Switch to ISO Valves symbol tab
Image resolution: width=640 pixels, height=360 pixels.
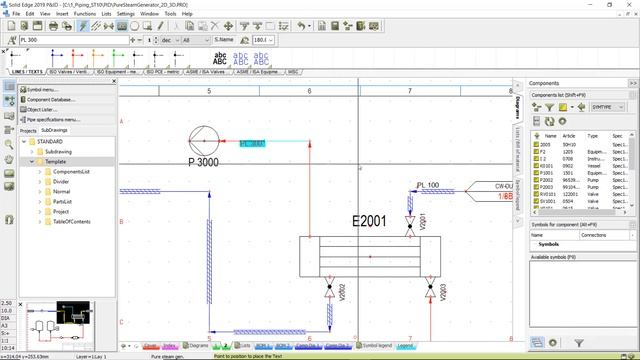[x=70, y=72]
